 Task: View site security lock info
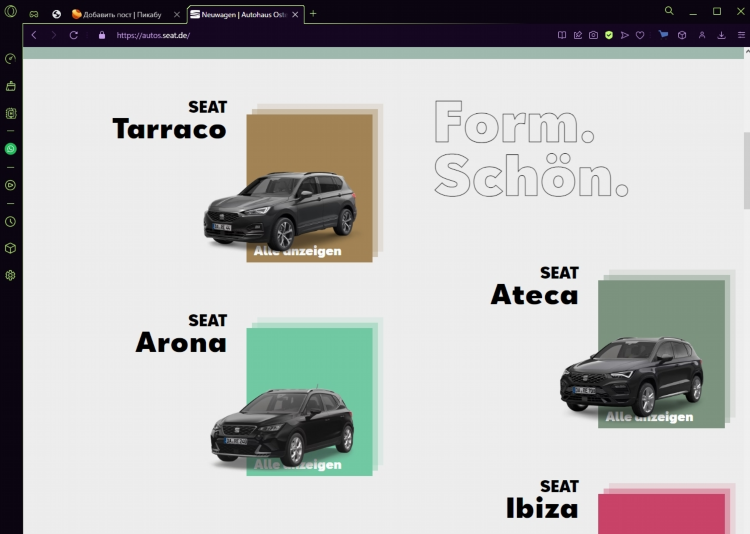[x=102, y=35]
